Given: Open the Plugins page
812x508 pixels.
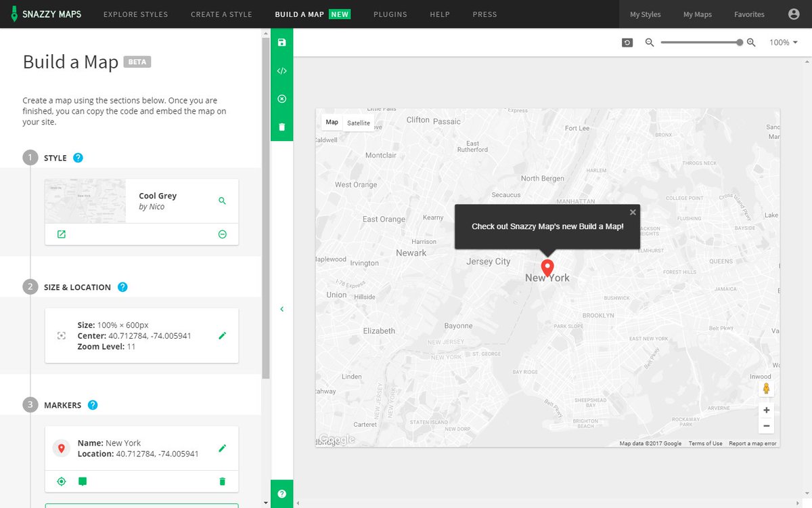Looking at the screenshot, I should click(390, 14).
